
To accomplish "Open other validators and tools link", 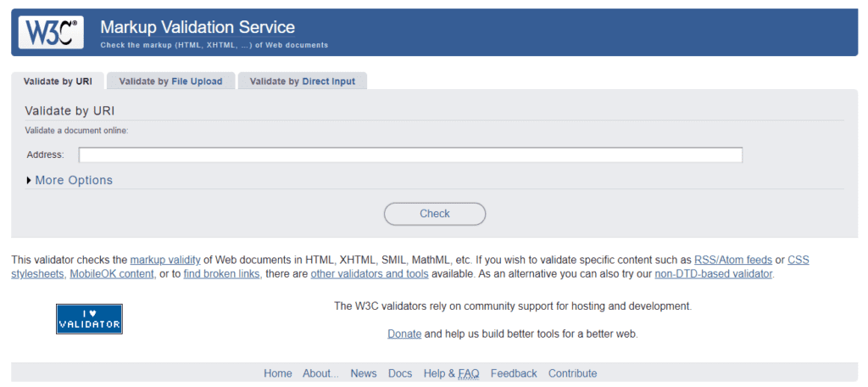I will click(x=370, y=274).
